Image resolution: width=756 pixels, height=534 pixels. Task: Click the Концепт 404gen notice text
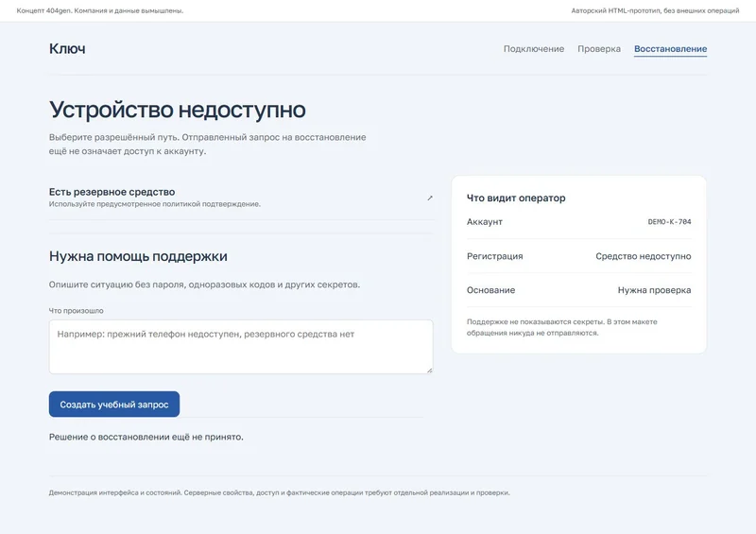point(100,10)
